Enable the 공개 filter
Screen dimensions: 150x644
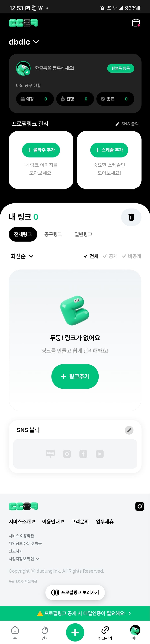[111, 256]
